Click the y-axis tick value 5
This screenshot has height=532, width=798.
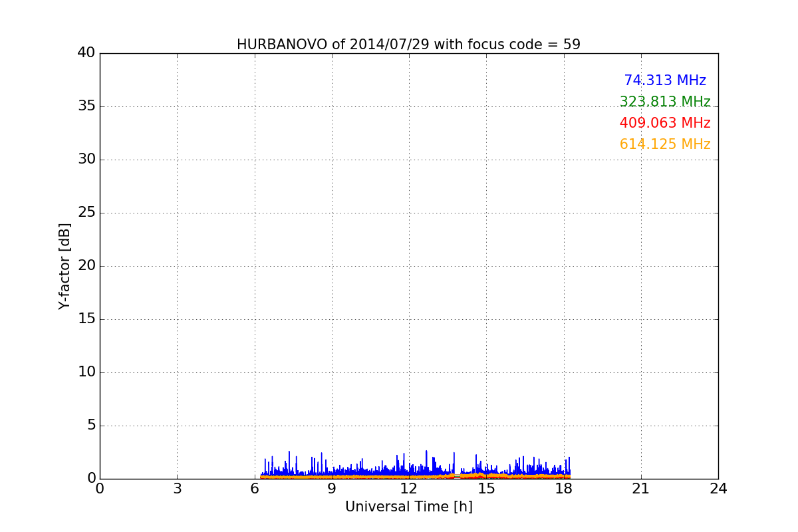tap(91, 426)
